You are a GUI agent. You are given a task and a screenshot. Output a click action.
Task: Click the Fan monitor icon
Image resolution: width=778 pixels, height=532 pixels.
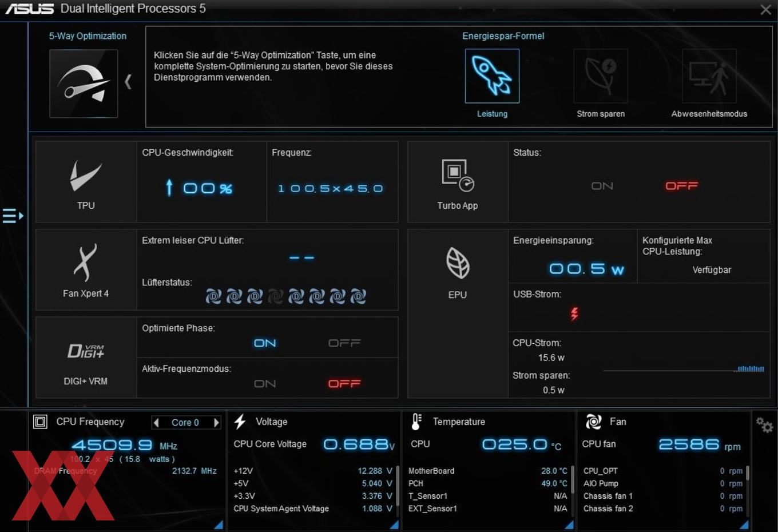click(x=593, y=422)
